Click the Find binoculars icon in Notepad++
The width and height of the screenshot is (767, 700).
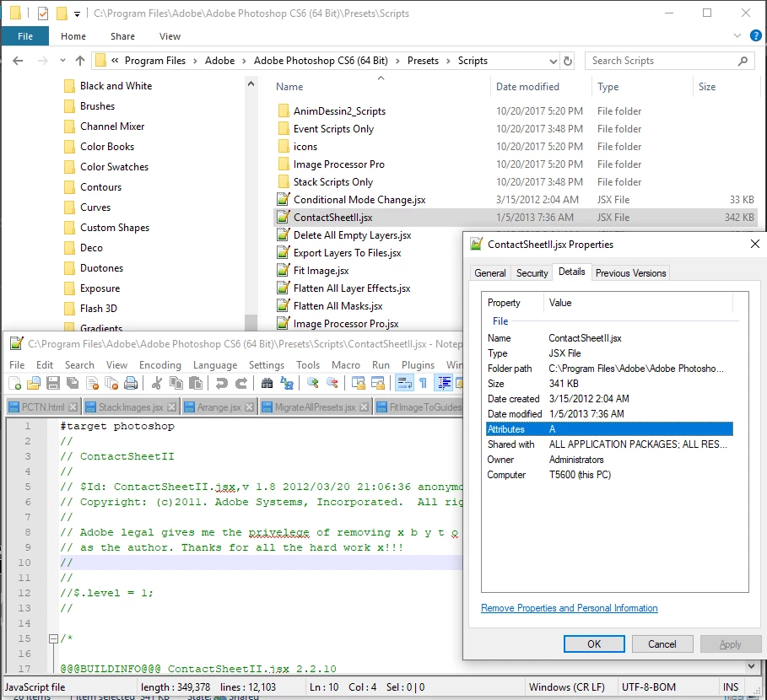(267, 383)
